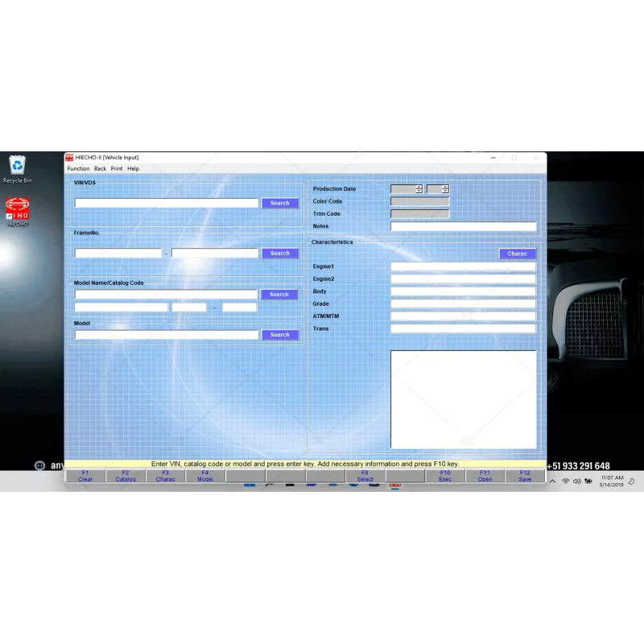
Task: Open the Recycle Bin desktop icon
Action: [16, 167]
